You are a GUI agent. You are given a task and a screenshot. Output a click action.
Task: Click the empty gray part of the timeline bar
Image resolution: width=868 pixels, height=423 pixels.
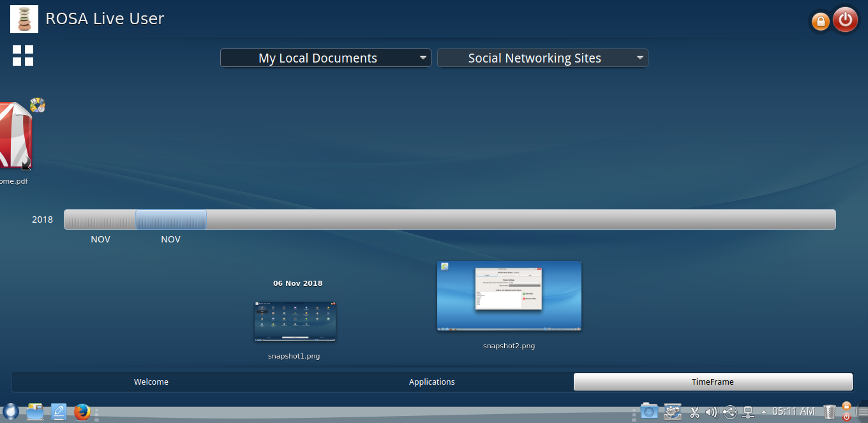point(520,219)
